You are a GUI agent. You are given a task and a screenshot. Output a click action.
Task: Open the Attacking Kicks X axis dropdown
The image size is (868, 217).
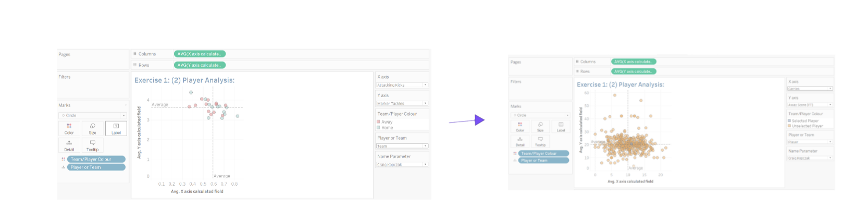click(425, 85)
